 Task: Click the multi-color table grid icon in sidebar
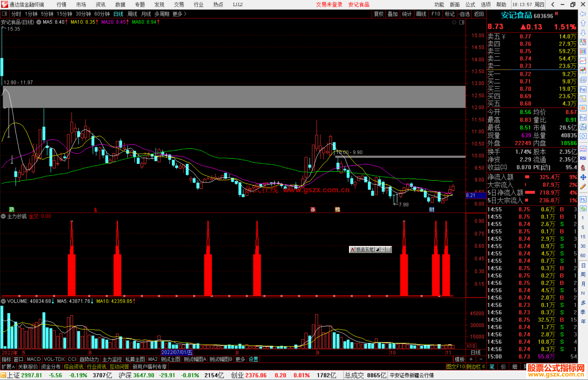click(x=583, y=51)
